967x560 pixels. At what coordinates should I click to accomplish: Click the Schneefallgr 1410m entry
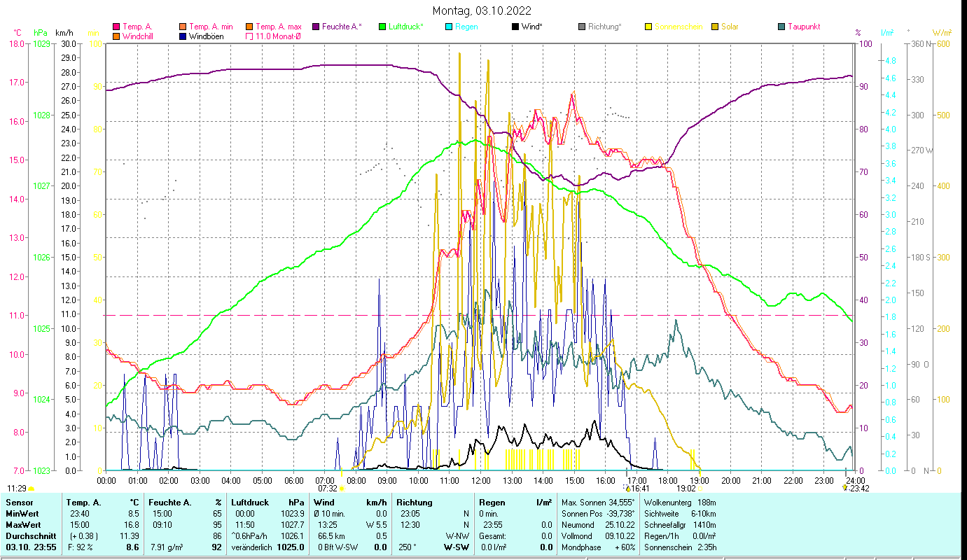tap(681, 525)
